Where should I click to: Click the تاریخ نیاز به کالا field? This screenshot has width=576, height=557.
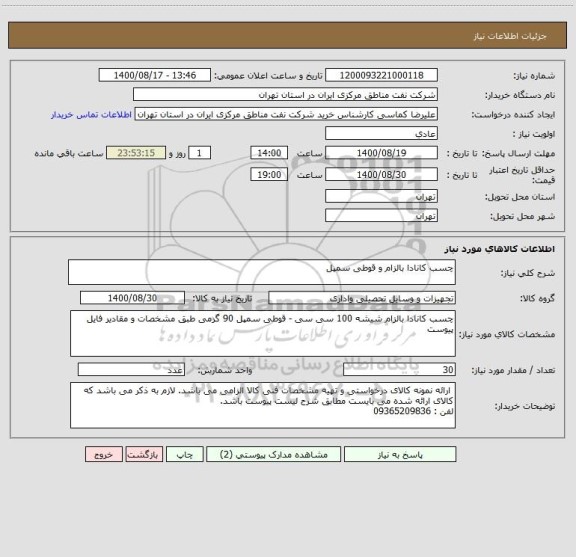click(132, 298)
